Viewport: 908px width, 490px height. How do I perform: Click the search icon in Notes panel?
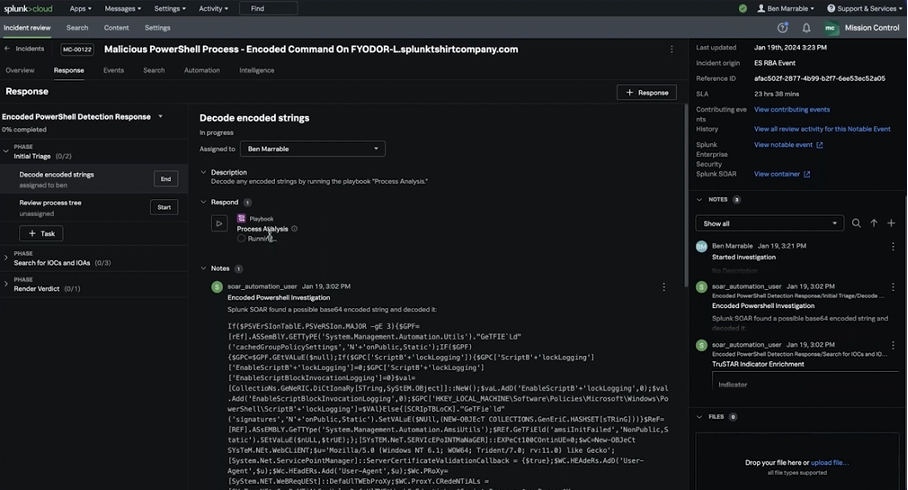856,223
